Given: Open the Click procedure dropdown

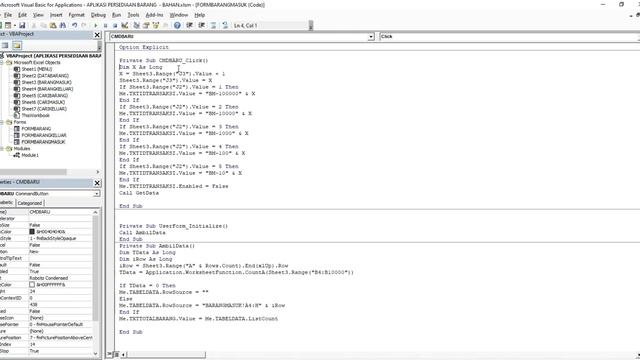Looking at the screenshot, I should tap(638, 37).
